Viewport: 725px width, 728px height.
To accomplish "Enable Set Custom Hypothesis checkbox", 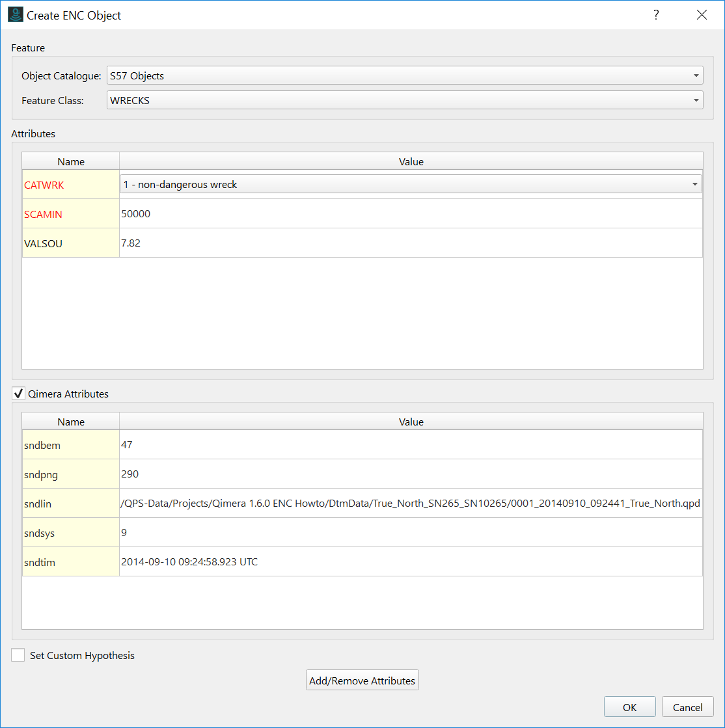I will (x=18, y=655).
